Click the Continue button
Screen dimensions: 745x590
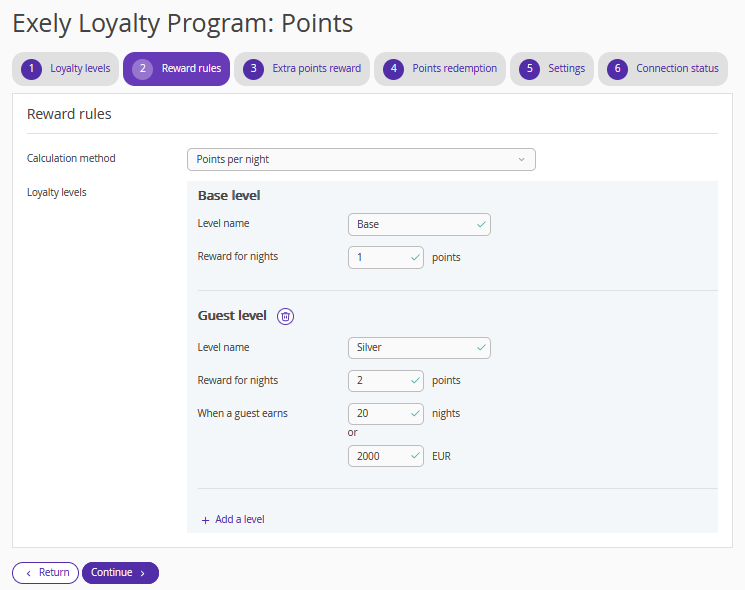[x=120, y=573]
